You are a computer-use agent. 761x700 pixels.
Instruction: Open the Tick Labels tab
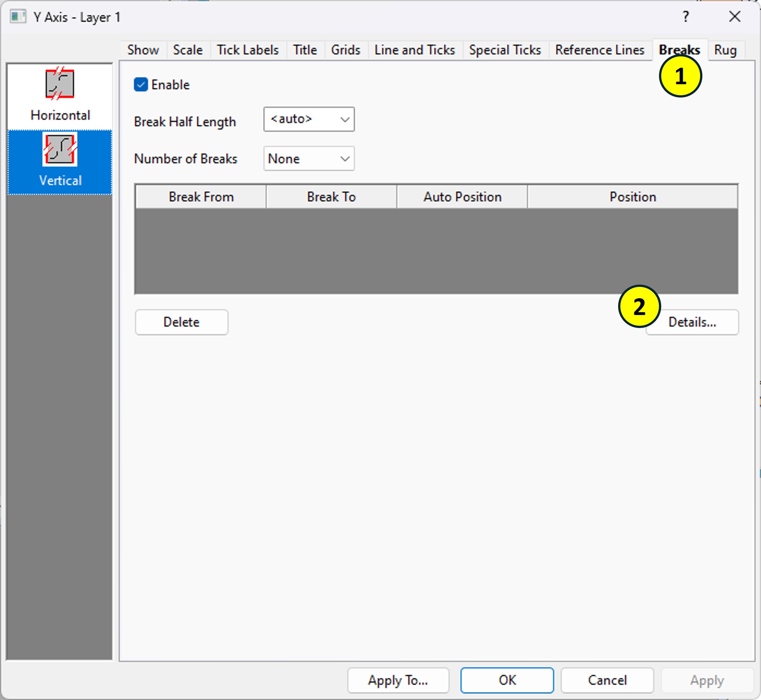pos(247,50)
